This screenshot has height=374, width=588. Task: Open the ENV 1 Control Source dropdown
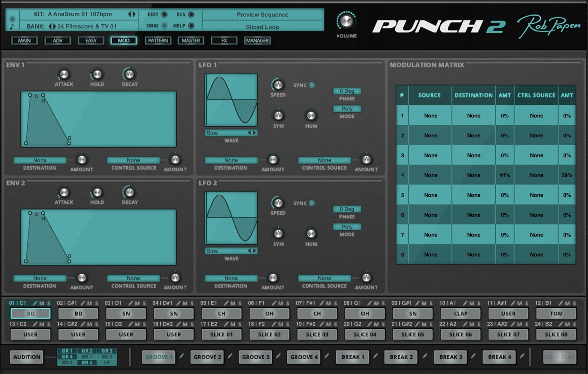[133, 160]
